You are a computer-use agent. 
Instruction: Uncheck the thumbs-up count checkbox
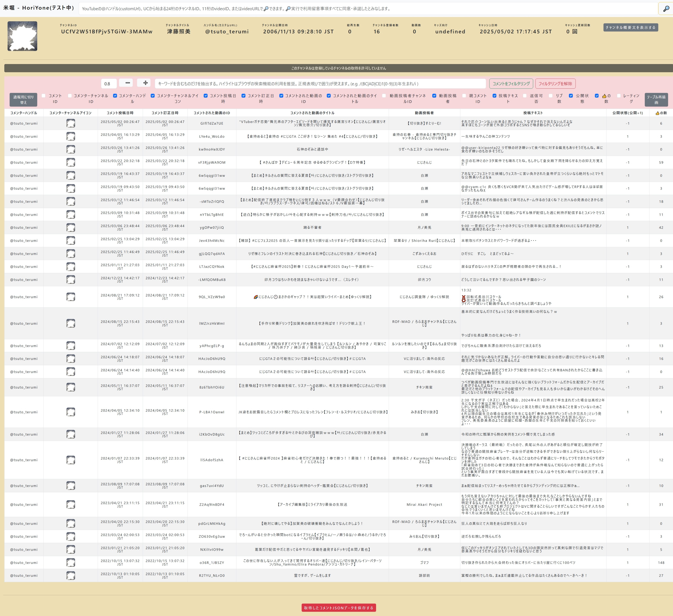click(596, 96)
